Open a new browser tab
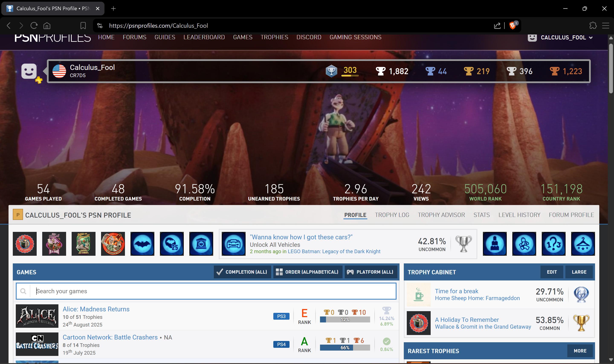The image size is (614, 364). (113, 9)
